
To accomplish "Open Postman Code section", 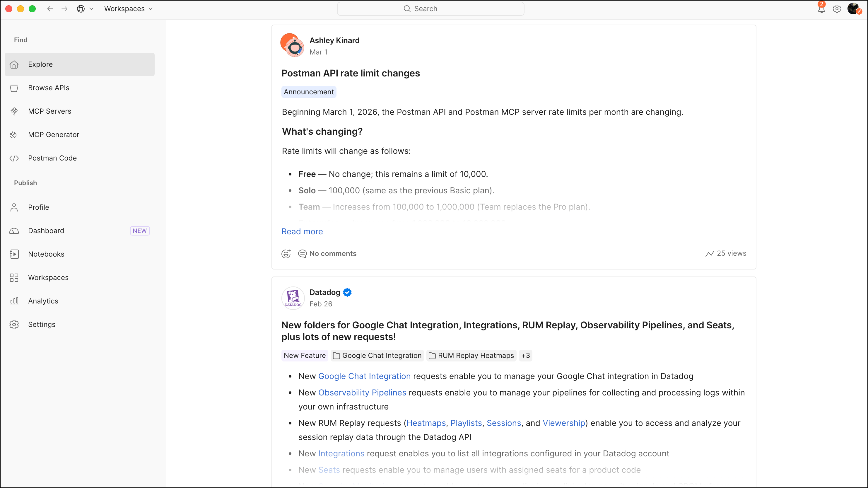I will [80, 158].
